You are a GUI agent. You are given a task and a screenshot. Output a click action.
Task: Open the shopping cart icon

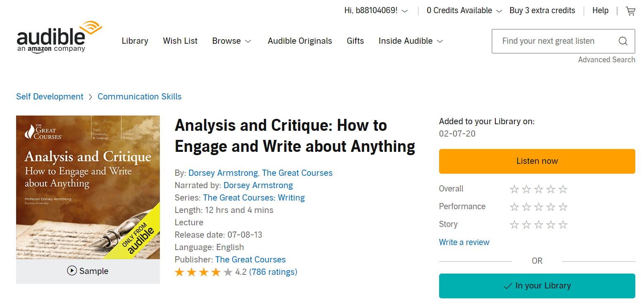point(630,11)
